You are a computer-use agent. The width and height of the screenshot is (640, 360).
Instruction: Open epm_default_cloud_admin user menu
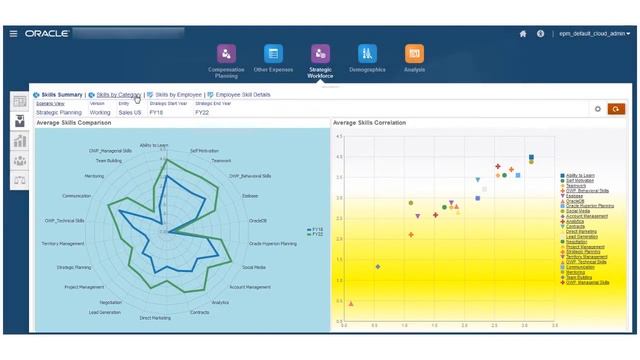(x=594, y=34)
